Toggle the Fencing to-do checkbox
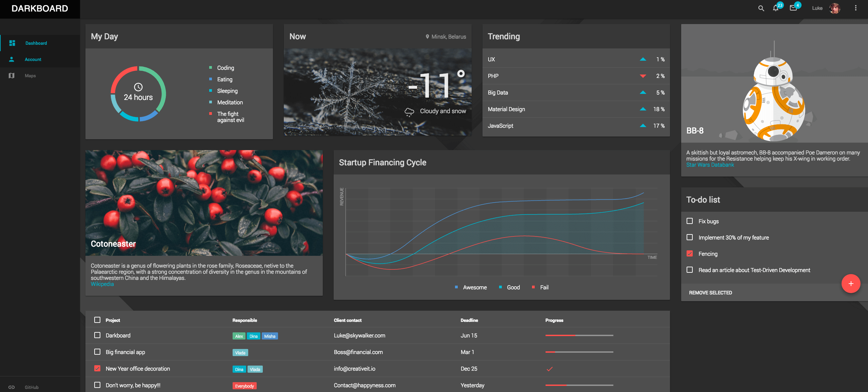This screenshot has height=392, width=868. coord(690,254)
